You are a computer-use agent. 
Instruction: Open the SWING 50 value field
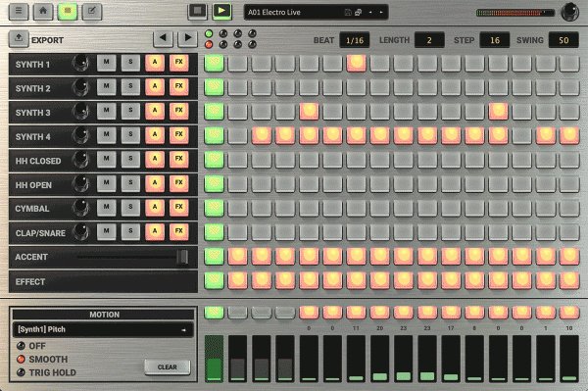point(563,40)
